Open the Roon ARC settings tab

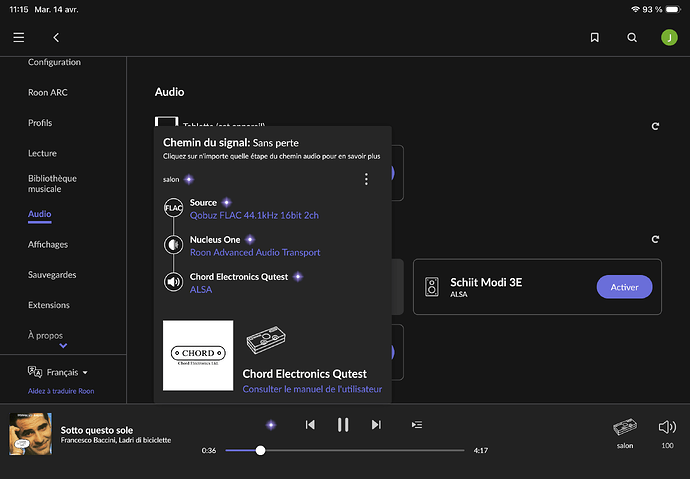48,92
